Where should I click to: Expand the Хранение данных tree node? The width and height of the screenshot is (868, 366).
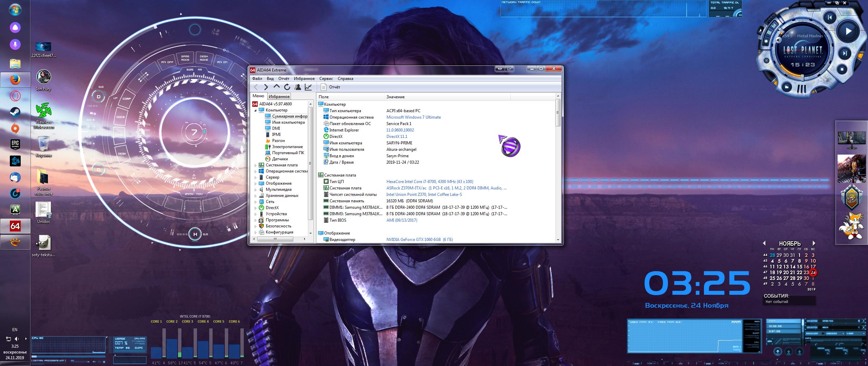(256, 196)
